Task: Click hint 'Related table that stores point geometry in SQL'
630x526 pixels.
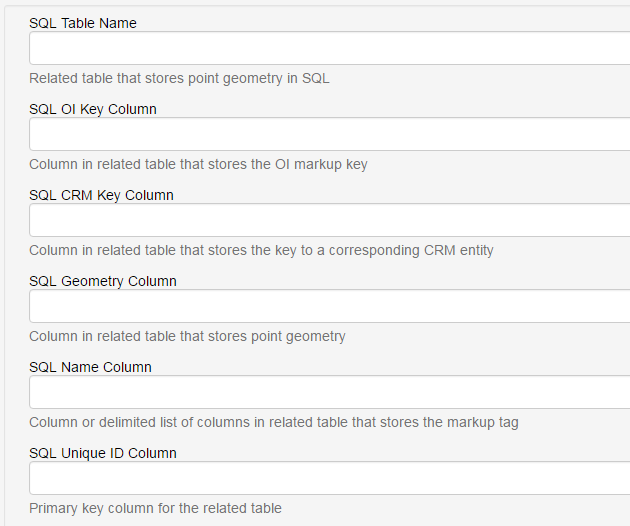Action: pyautogui.click(x=179, y=78)
